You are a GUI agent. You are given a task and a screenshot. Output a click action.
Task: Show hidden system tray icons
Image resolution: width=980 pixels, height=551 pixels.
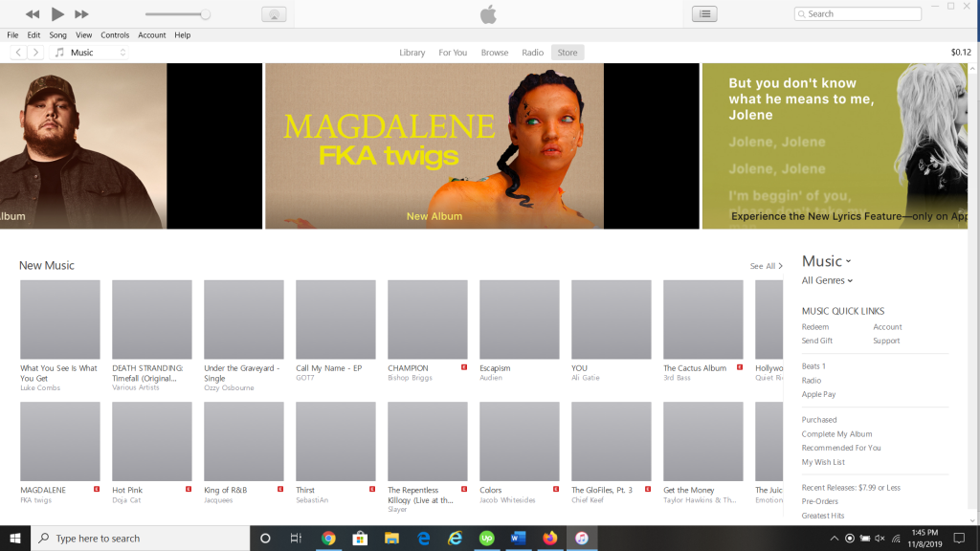point(835,538)
